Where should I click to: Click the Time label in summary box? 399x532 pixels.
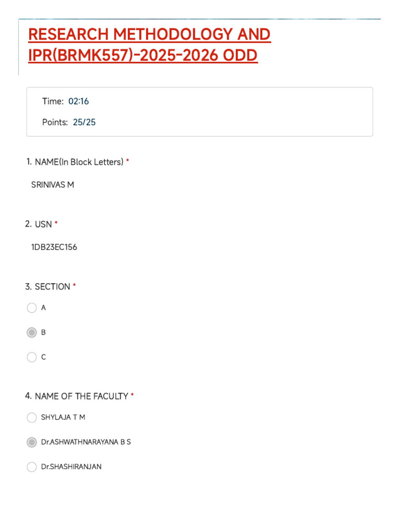click(x=52, y=101)
